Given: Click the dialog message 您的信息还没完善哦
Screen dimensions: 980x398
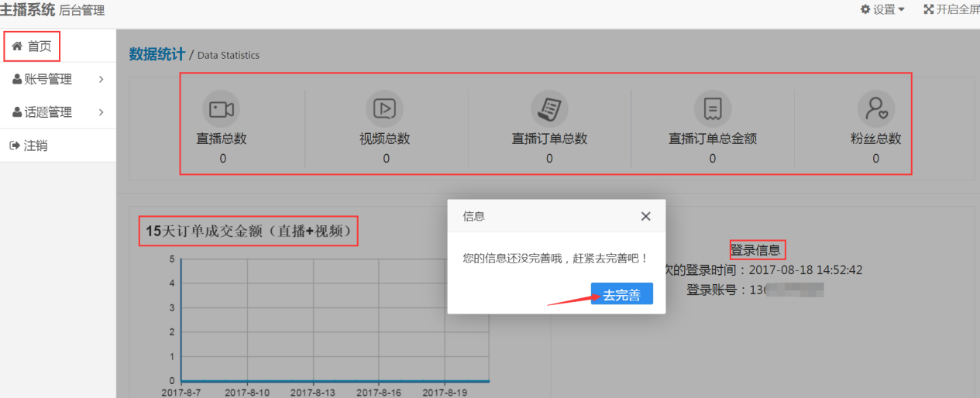Looking at the screenshot, I should tap(555, 258).
